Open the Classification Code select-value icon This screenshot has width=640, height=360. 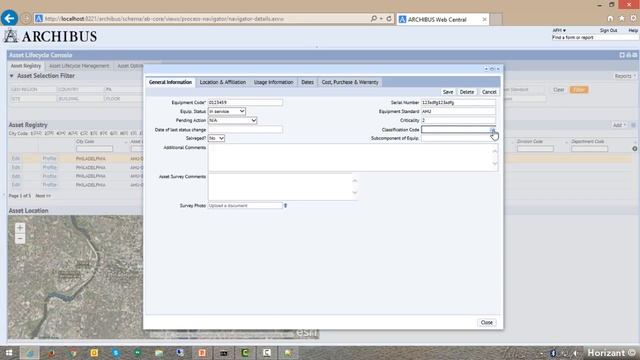click(x=493, y=129)
